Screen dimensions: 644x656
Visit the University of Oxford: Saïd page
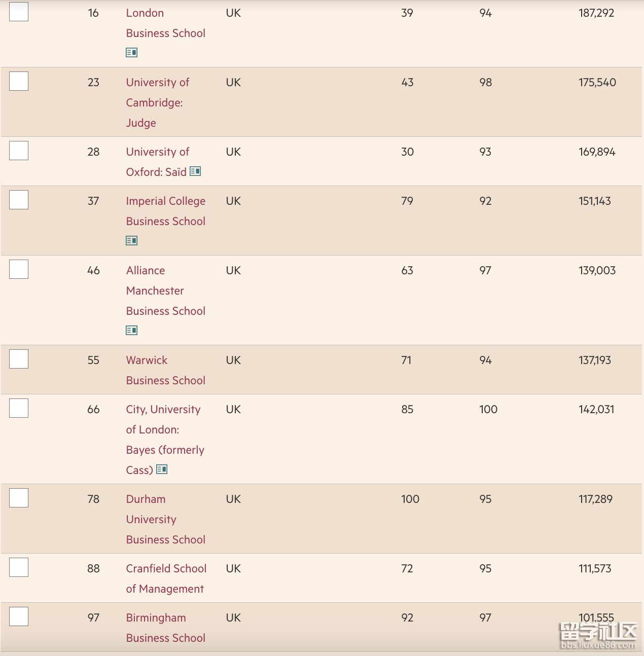(158, 162)
